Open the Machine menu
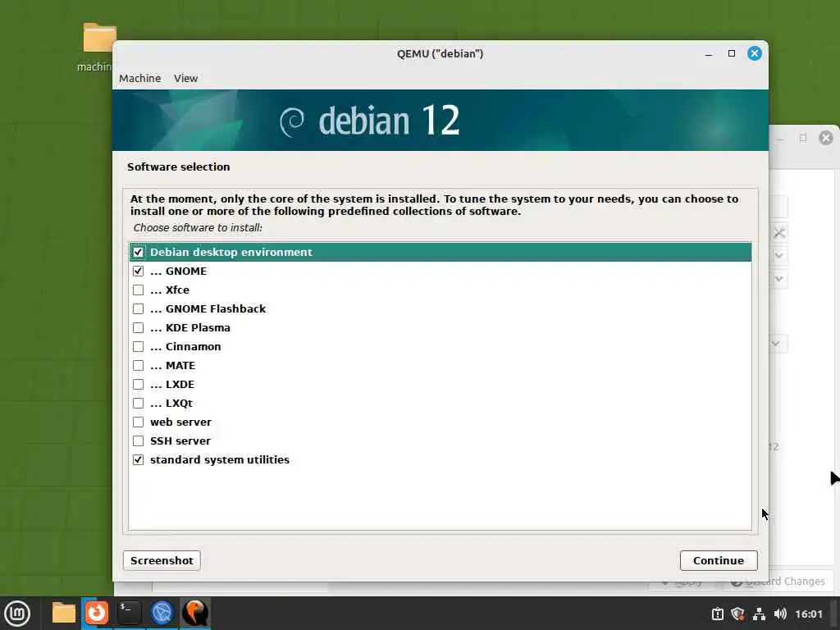 (x=139, y=78)
